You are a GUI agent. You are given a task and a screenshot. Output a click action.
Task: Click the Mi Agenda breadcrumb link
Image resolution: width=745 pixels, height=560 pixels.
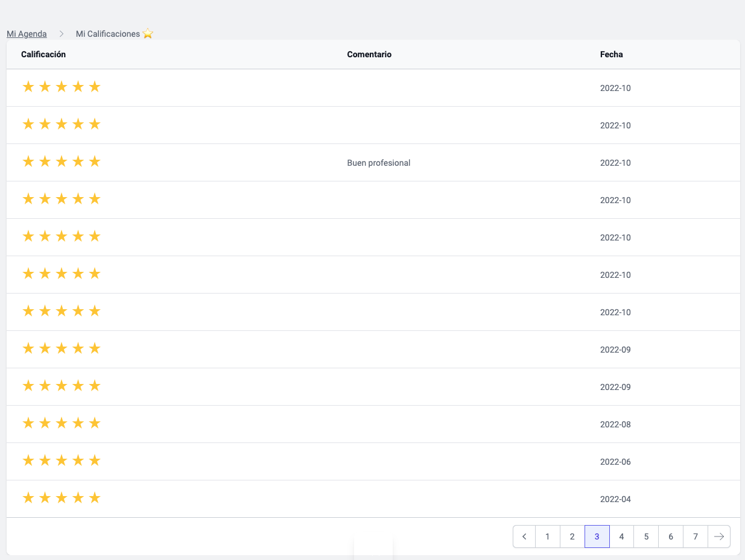pyautogui.click(x=27, y=34)
